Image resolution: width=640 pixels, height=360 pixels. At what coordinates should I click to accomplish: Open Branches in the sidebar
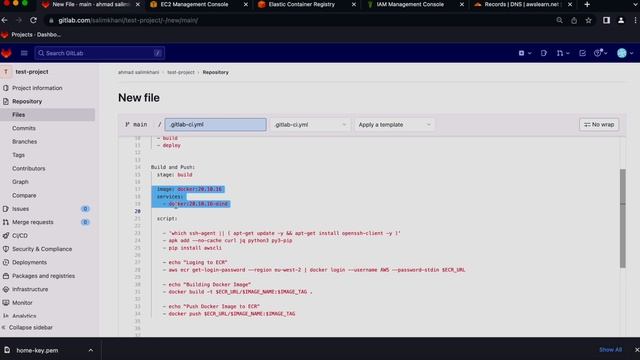pos(24,142)
